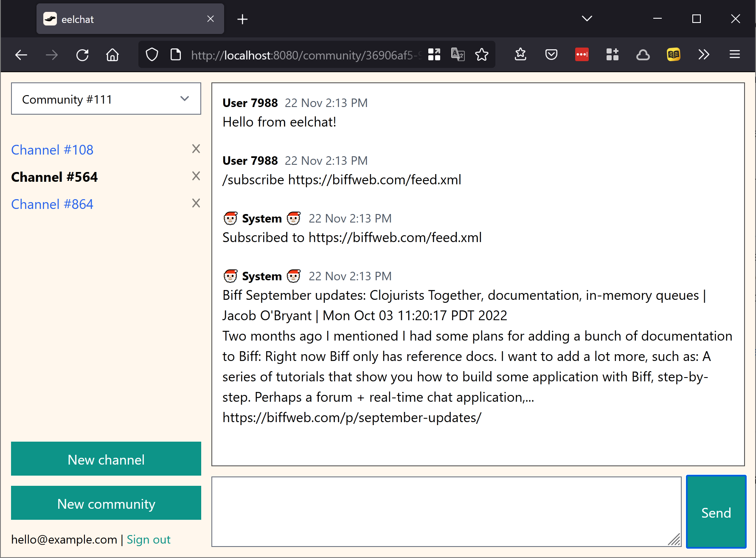Open the translate page icon
The width and height of the screenshot is (756, 558).
[x=458, y=55]
